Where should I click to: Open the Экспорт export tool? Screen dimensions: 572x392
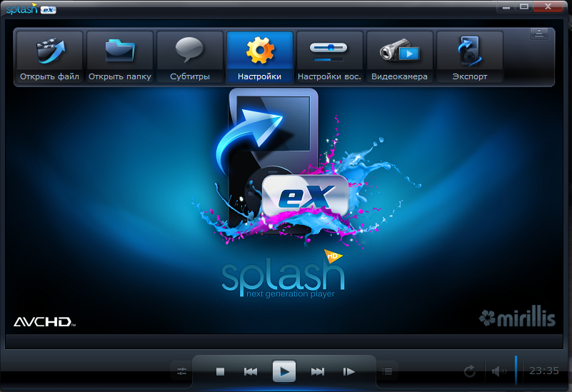point(470,57)
